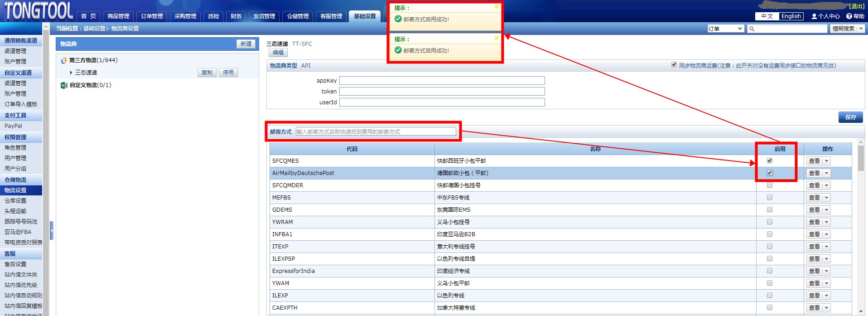Click the Excel icon beside 自定义物流
868x316 pixels.
coord(64,85)
